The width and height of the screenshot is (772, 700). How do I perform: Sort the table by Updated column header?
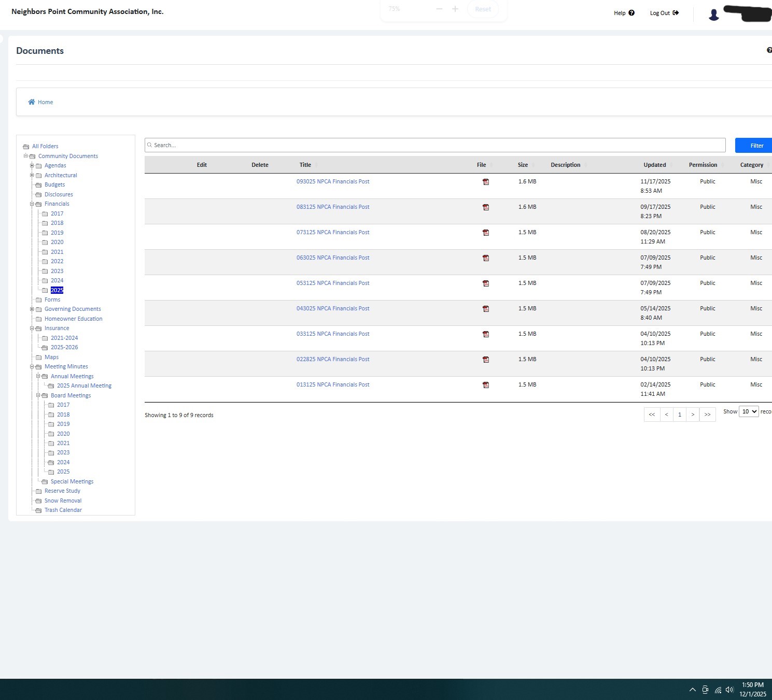654,165
